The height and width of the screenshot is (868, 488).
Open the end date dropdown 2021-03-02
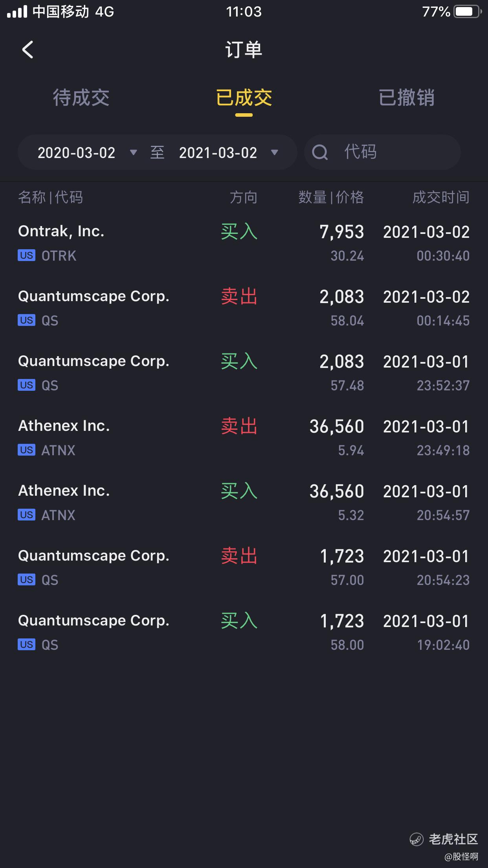218,153
